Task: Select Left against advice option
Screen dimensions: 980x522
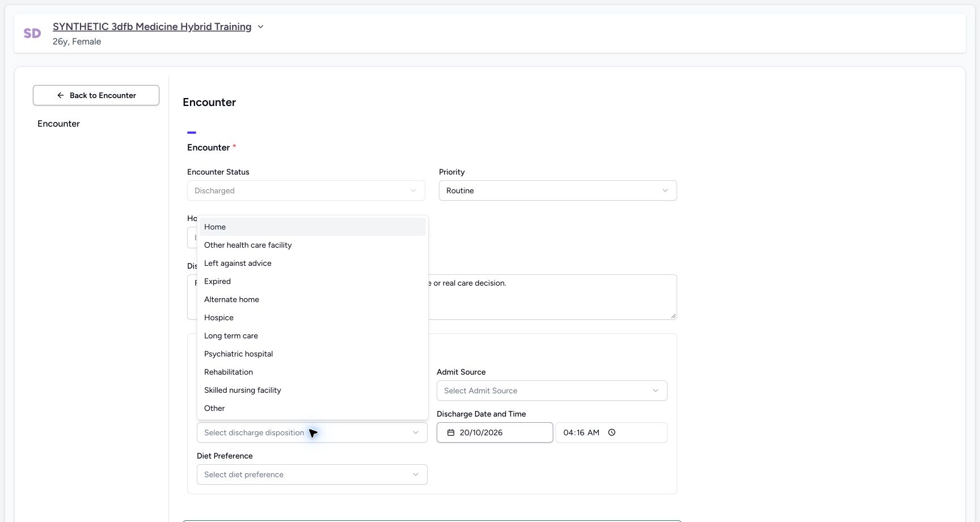Action: [x=312, y=263]
